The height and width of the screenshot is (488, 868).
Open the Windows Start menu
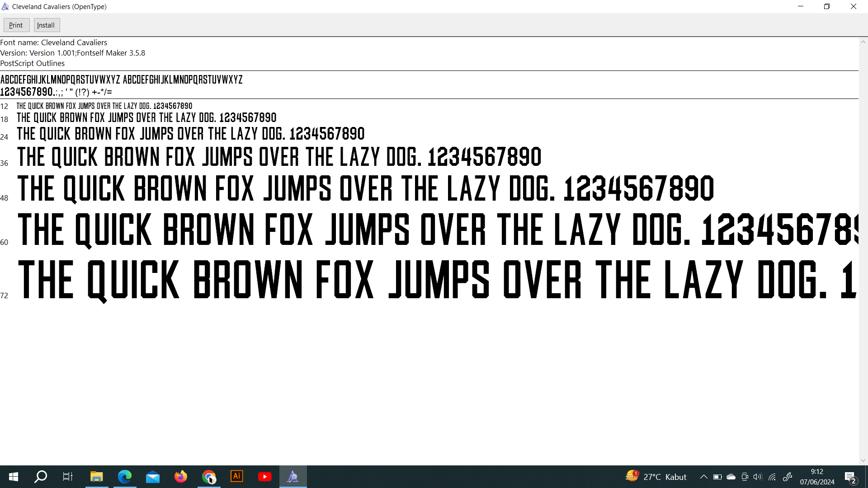tap(14, 477)
